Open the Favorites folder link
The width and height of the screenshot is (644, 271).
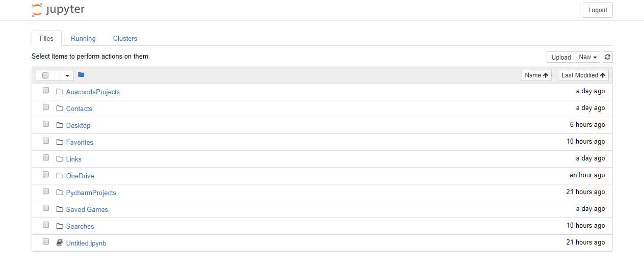click(80, 142)
